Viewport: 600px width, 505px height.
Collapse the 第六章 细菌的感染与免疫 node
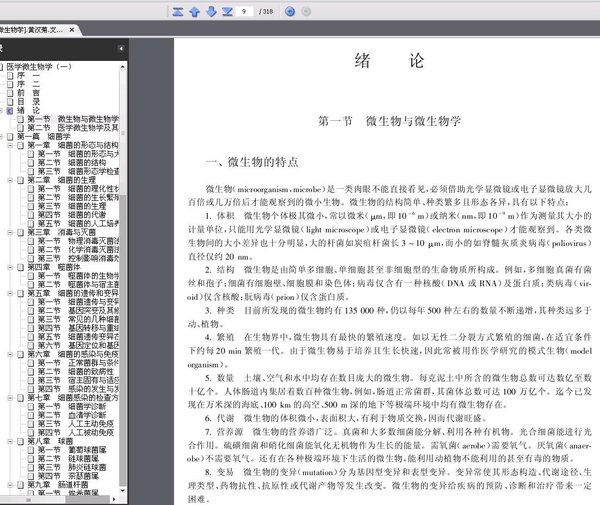10,355
